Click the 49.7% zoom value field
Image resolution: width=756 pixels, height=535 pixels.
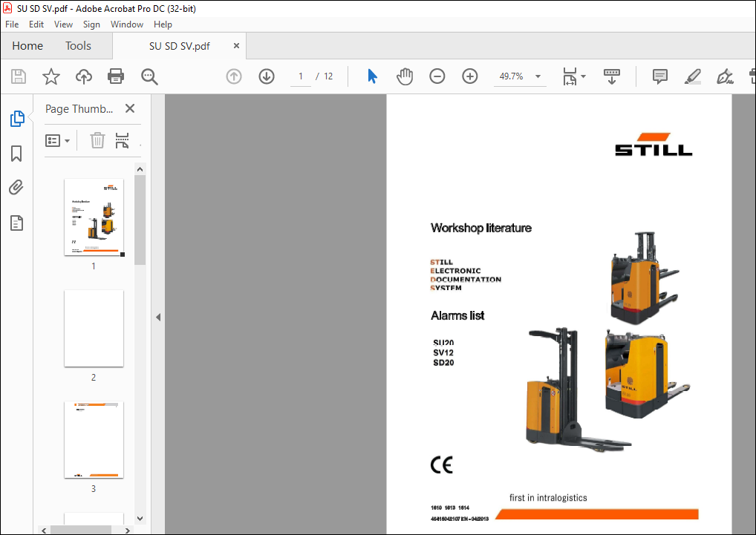point(511,76)
